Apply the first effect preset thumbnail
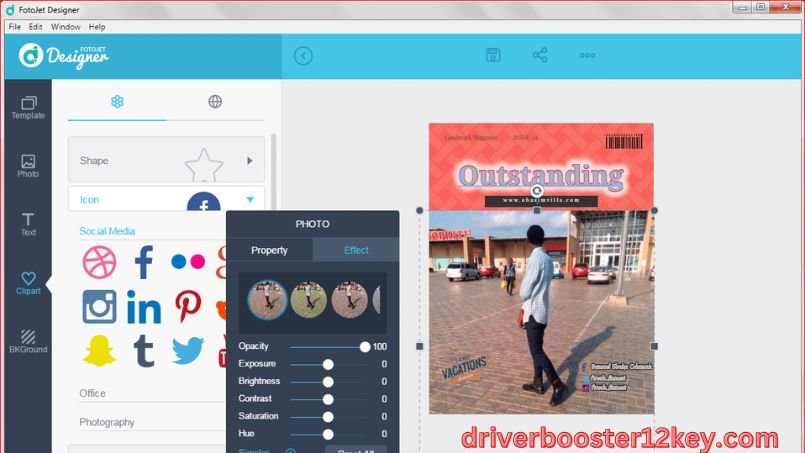Screen dimensions: 805x453 click(267, 300)
